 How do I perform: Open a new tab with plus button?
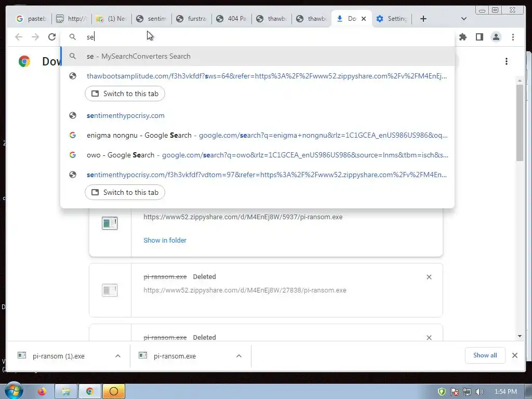point(423,19)
